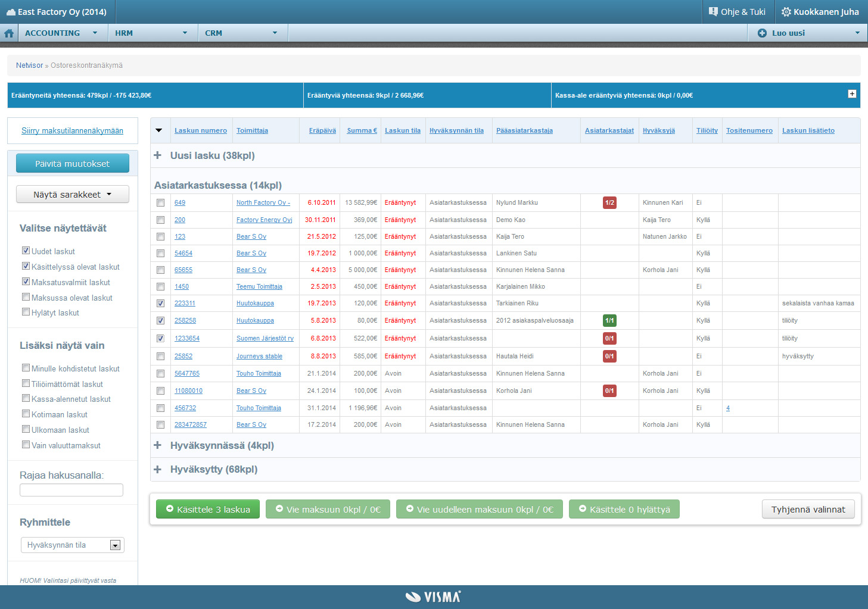This screenshot has width=868, height=609.
Task: Click the 1/2 reviewer badge on invoice 649
Action: [609, 202]
